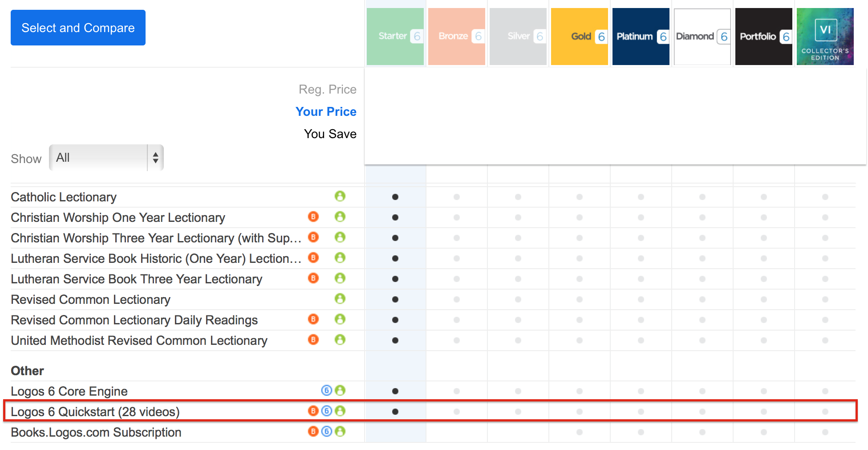The width and height of the screenshot is (868, 450).
Task: Click green icon for Logos 6 Core Engine
Action: point(340,390)
